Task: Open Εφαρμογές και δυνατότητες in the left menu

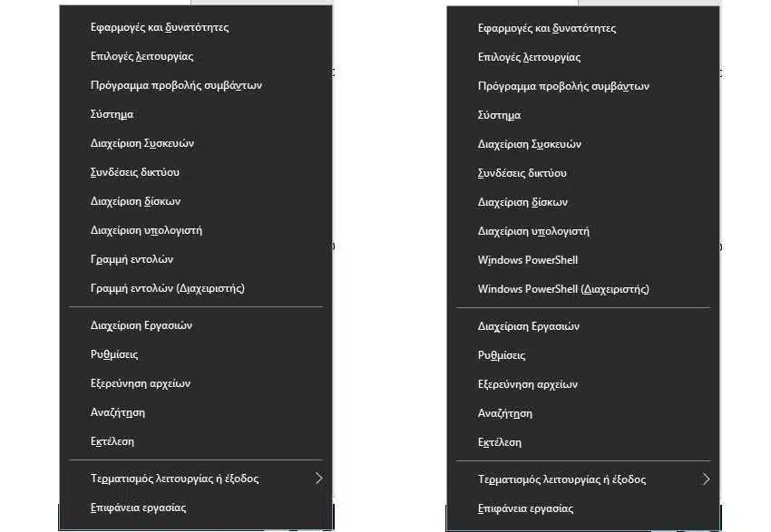Action: [x=196, y=27]
